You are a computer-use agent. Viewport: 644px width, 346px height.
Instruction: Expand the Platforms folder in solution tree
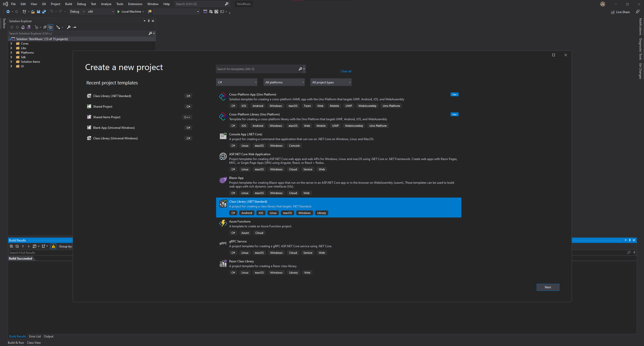[x=11, y=53]
